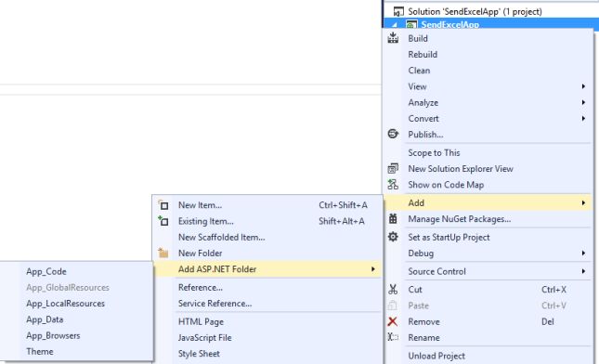Expand the Add ASP.NET Folder arrow

372,269
